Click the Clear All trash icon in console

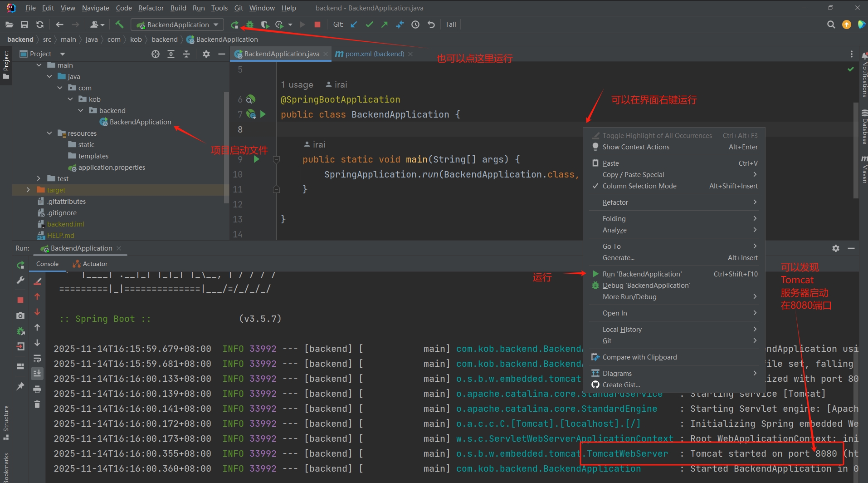37,404
